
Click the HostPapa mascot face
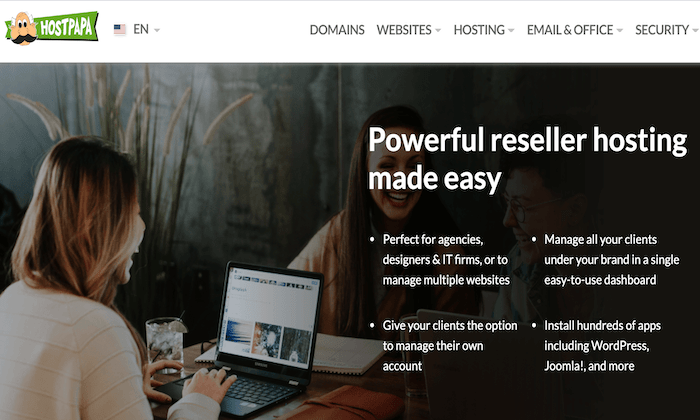coord(23,29)
